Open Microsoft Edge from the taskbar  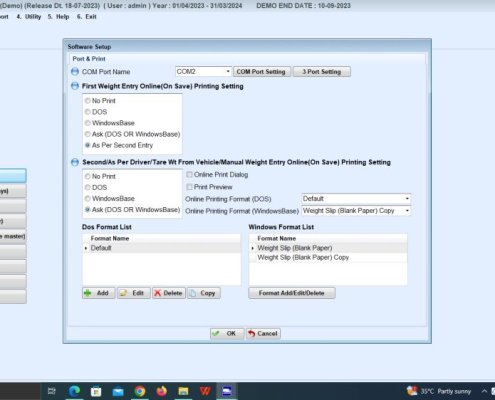74,391
